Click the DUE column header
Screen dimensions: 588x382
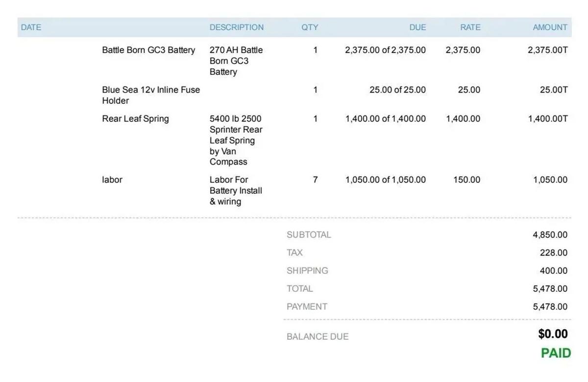(x=417, y=27)
